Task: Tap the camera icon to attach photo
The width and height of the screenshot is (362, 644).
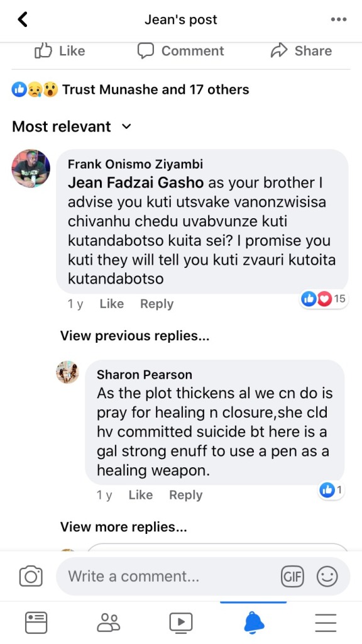Action: coord(31,576)
